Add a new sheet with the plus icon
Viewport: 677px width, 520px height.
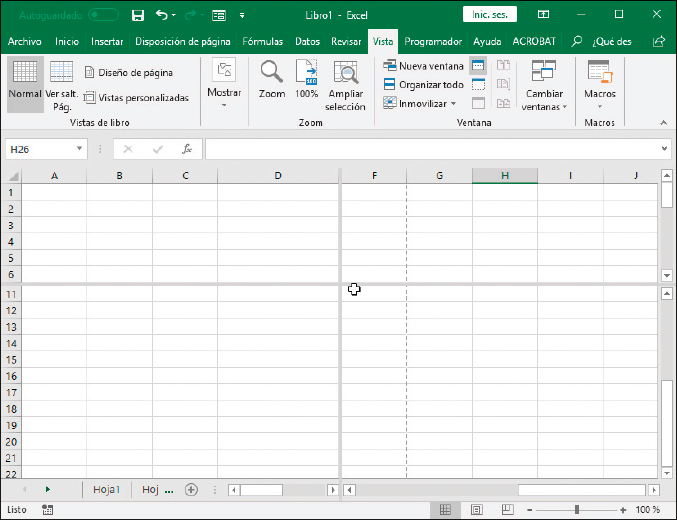[x=191, y=489]
